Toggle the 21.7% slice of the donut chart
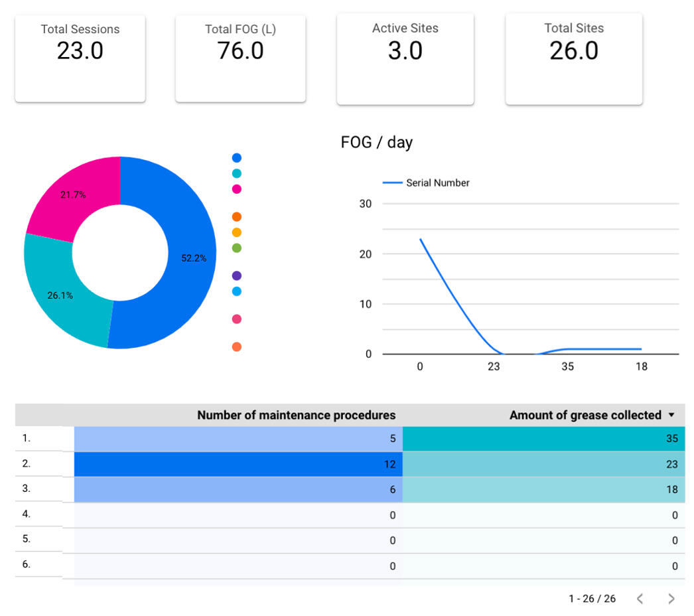 [x=73, y=194]
